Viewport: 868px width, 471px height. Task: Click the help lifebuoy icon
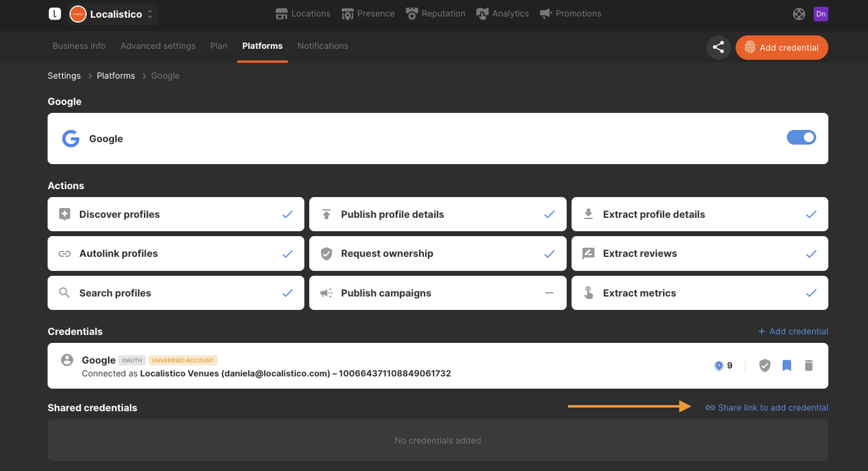click(799, 14)
